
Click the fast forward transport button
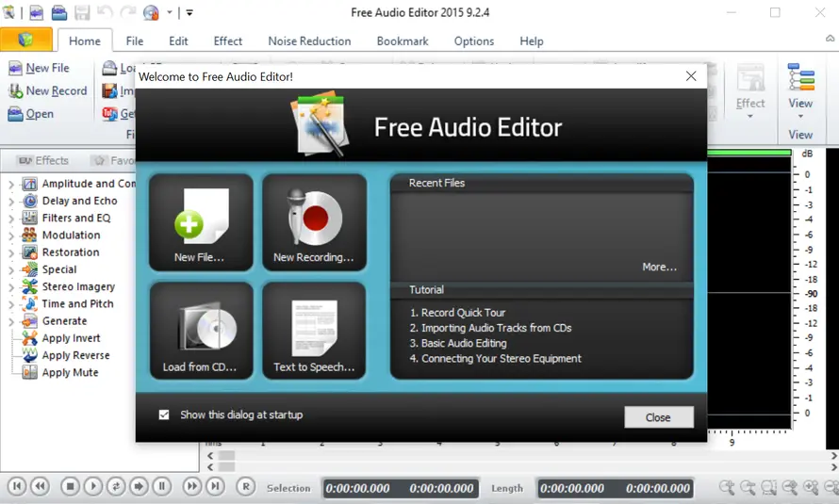191,486
